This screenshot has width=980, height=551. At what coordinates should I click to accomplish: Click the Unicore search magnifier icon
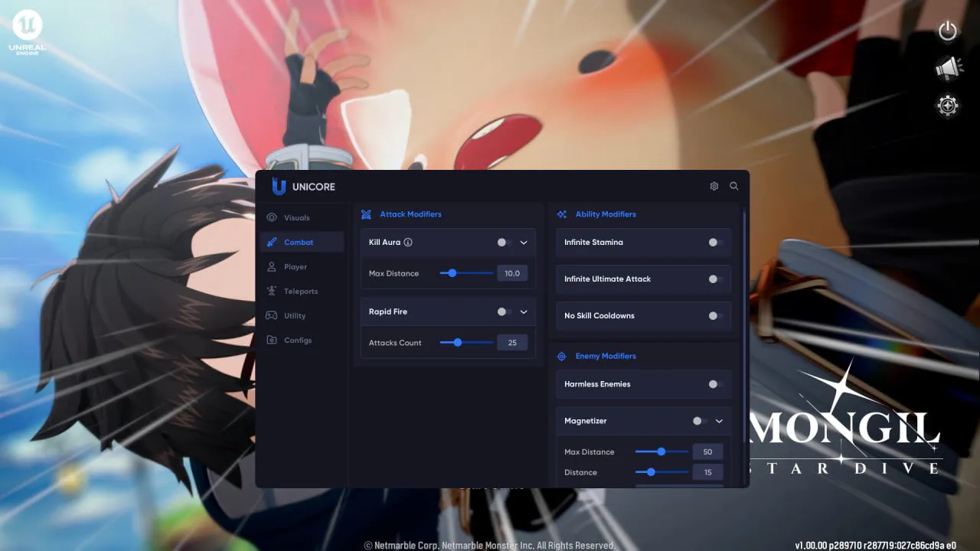tap(733, 186)
